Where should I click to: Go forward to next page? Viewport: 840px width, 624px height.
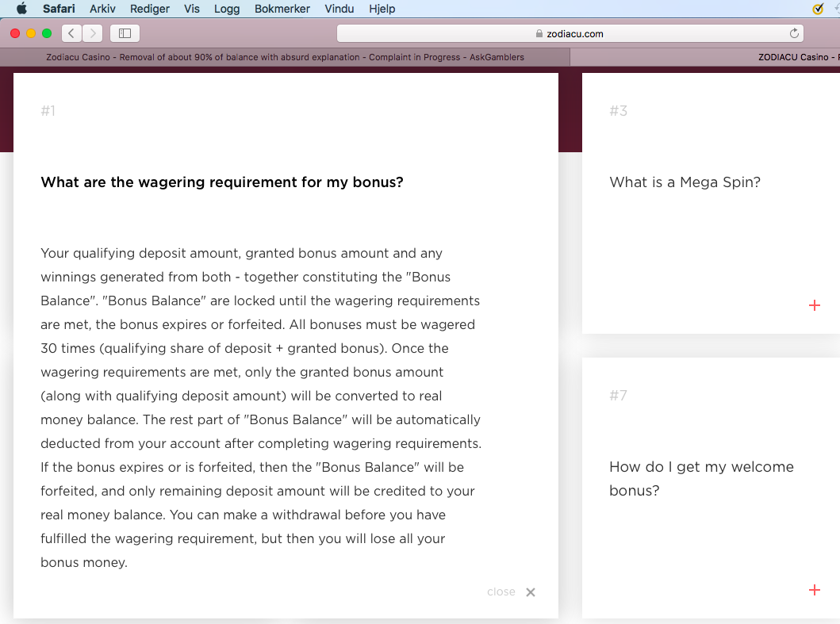coord(93,33)
